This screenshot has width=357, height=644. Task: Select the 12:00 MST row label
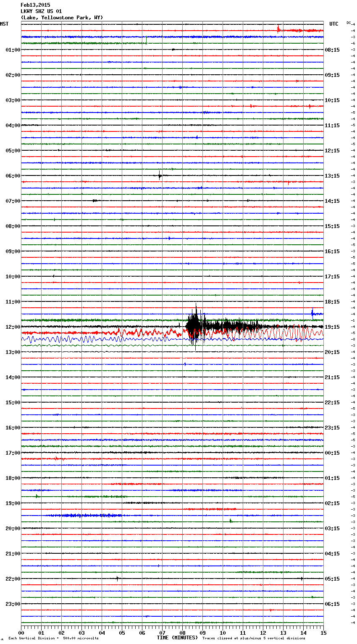click(13, 327)
